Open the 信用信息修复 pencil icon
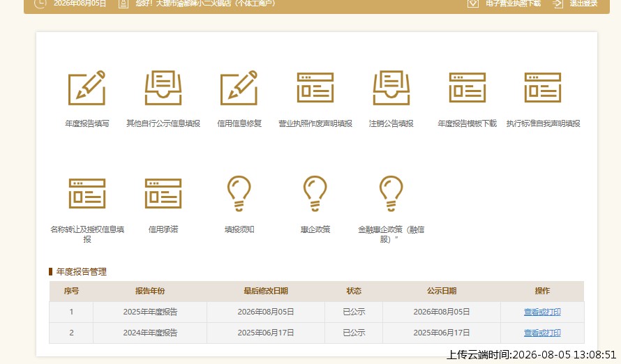 point(239,87)
